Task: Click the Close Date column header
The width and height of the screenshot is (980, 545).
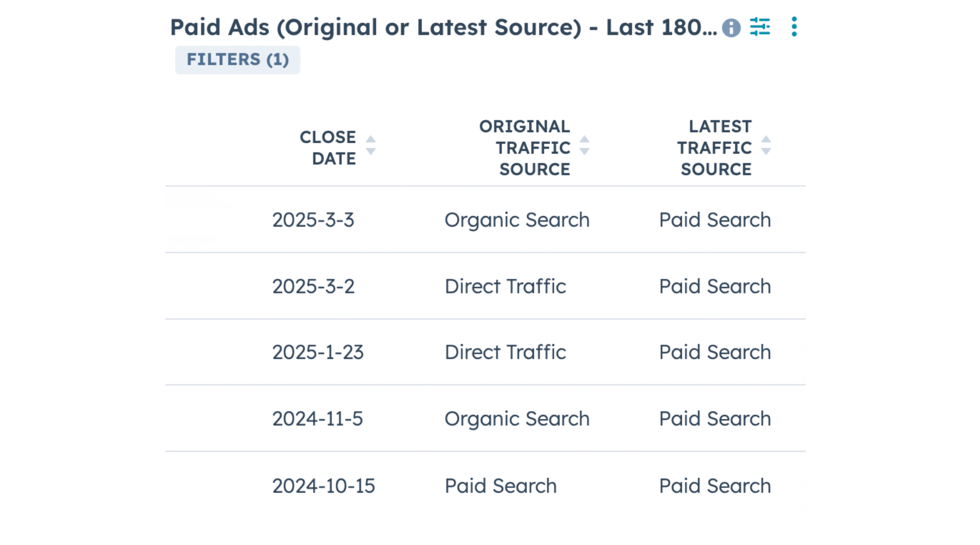Action: pyautogui.click(x=328, y=148)
